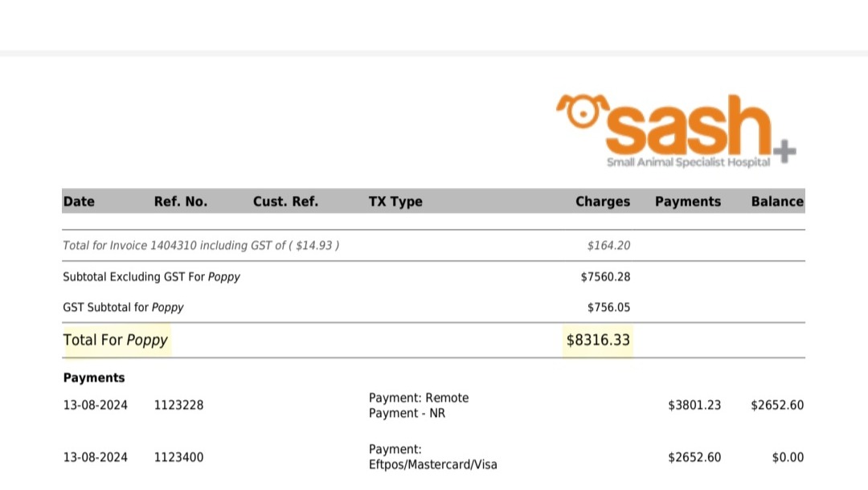Open payment reference 1123228
Viewport: 868px width, 490px height.
tap(178, 406)
